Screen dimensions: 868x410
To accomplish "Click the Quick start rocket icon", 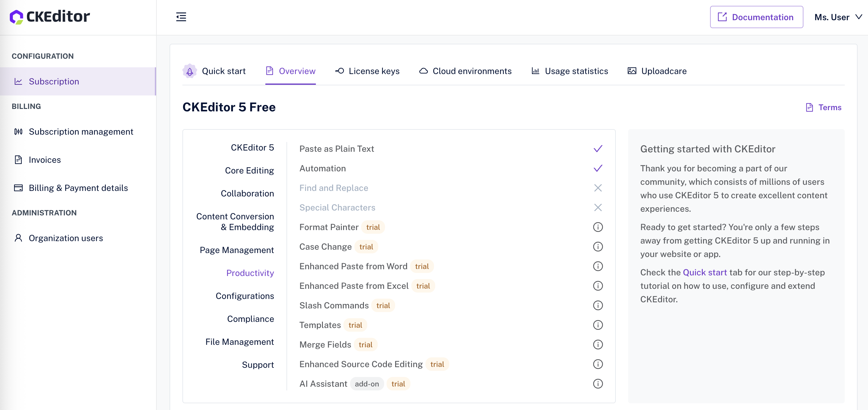I will coord(190,71).
